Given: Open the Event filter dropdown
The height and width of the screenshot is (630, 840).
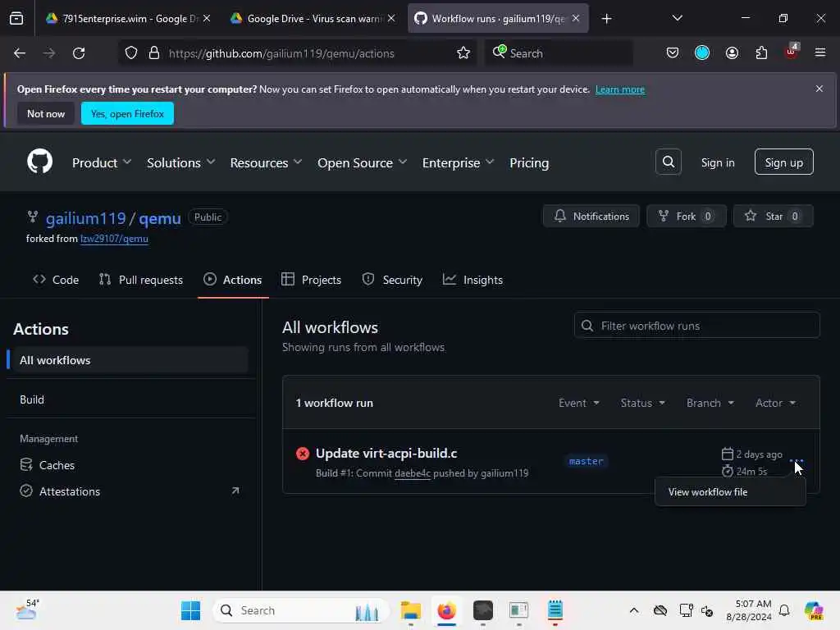Looking at the screenshot, I should (579, 403).
